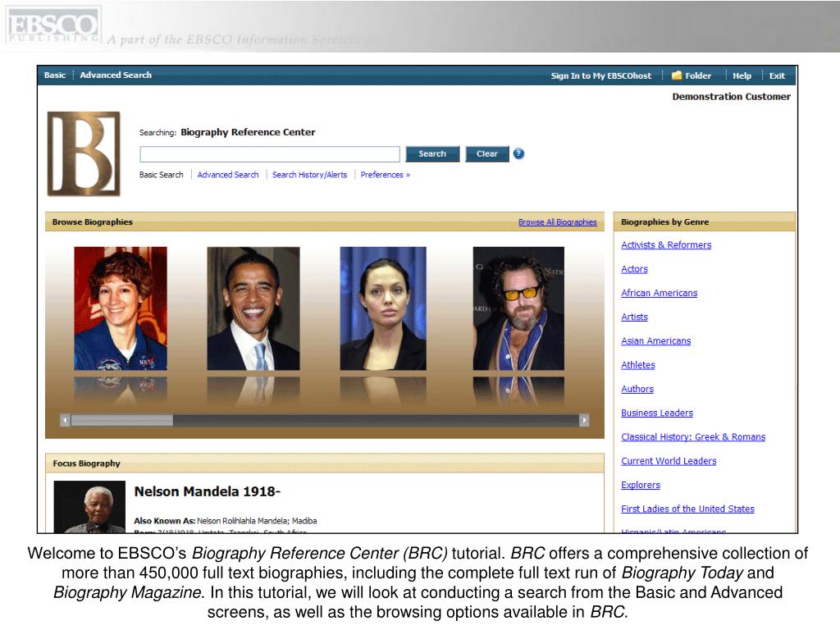Click in the search text field

[270, 154]
